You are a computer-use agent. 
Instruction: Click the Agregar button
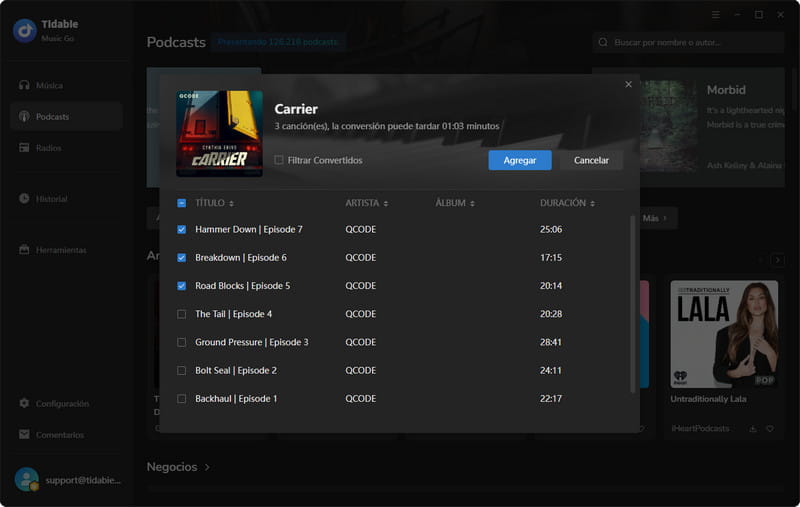[519, 160]
